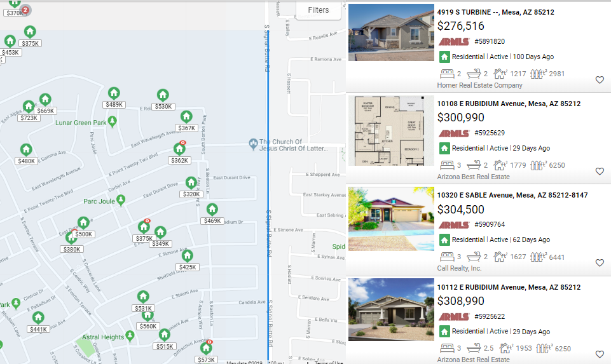This screenshot has width=611, height=364.
Task: Click the Parc Joule park icon
Action: (121, 201)
